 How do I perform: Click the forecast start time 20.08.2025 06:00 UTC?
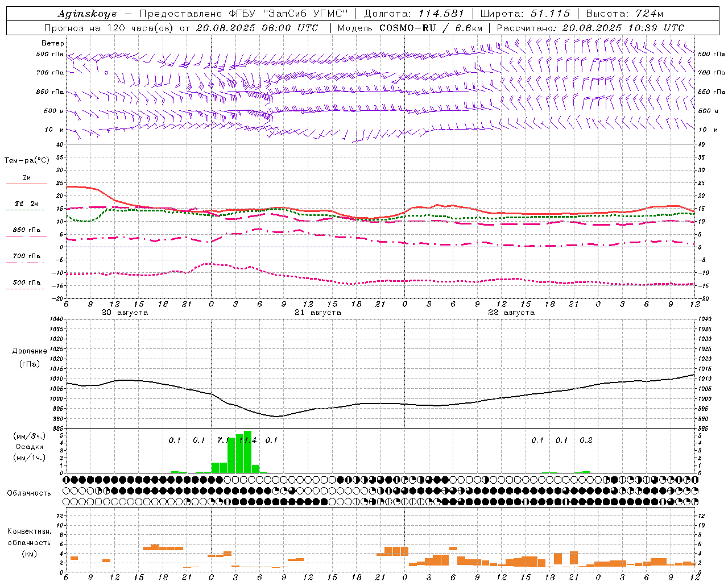[x=258, y=28]
